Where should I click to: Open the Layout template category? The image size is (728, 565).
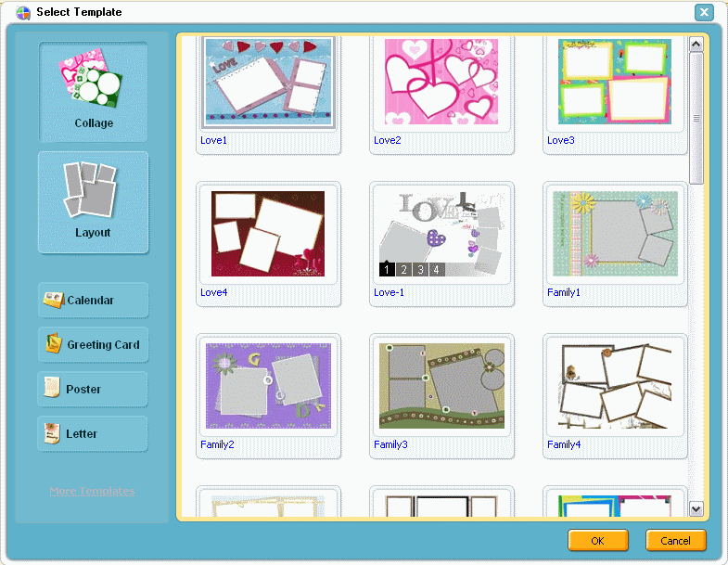[x=93, y=202]
